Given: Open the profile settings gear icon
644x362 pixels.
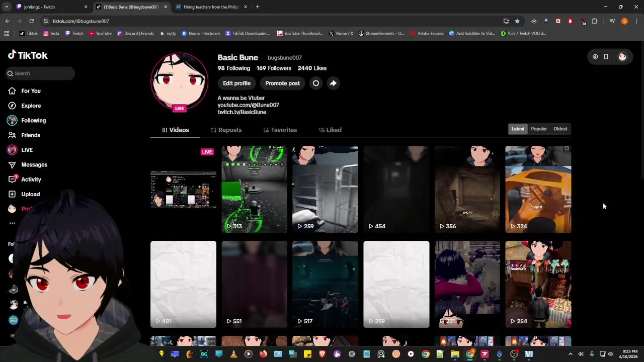Looking at the screenshot, I should [x=316, y=83].
